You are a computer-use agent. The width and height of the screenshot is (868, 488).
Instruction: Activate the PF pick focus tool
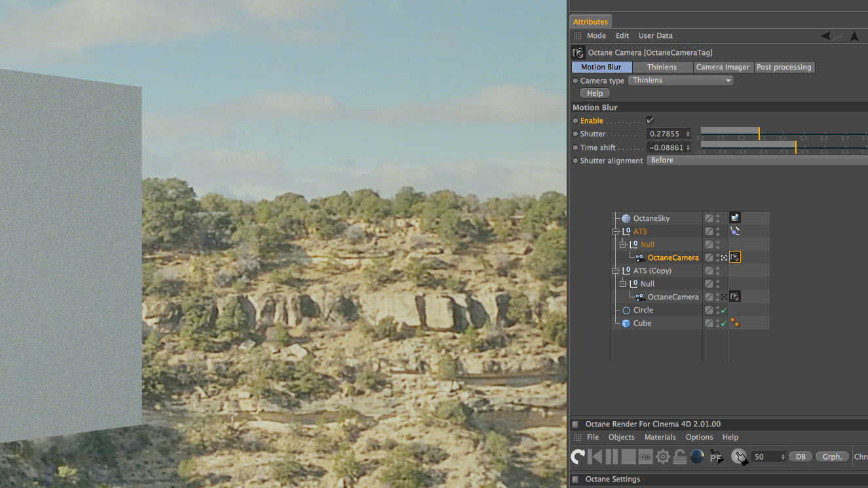[717, 457]
